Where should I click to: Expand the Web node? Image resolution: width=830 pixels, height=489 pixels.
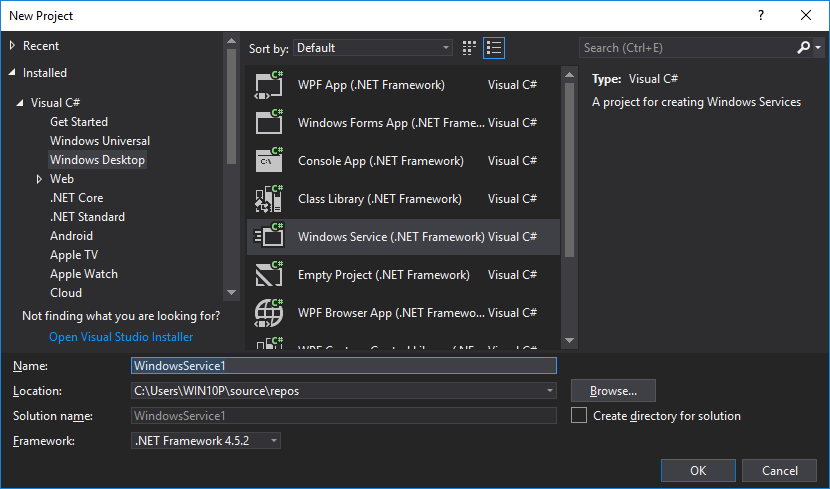[39, 179]
